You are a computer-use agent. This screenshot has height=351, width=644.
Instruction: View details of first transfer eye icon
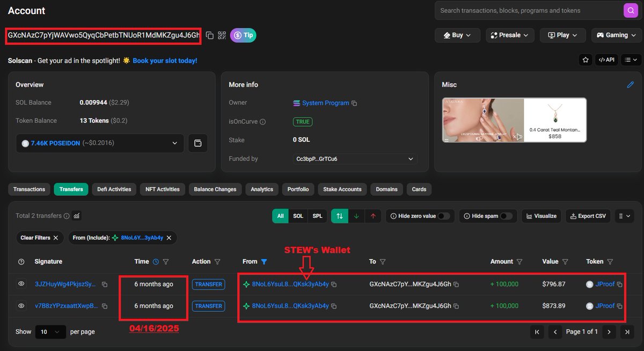[21, 284]
